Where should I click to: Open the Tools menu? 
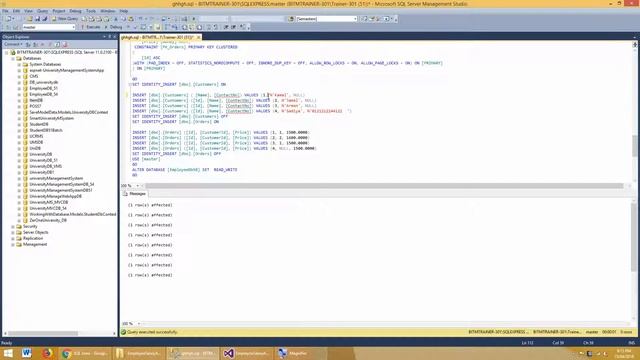91,11
